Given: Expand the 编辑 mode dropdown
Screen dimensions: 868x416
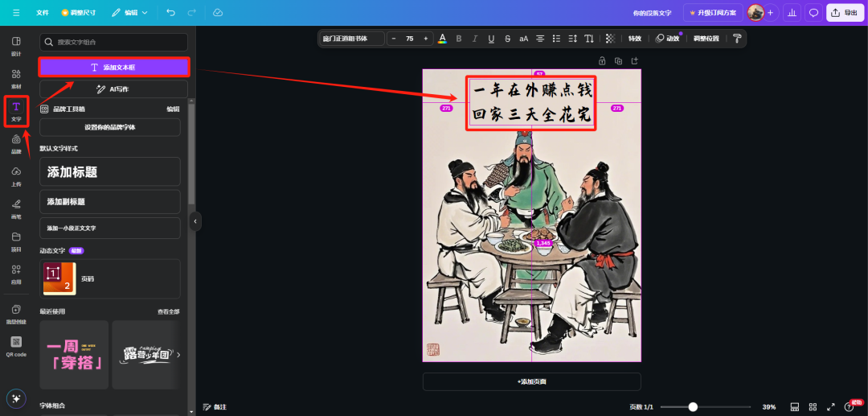Looking at the screenshot, I should point(129,13).
